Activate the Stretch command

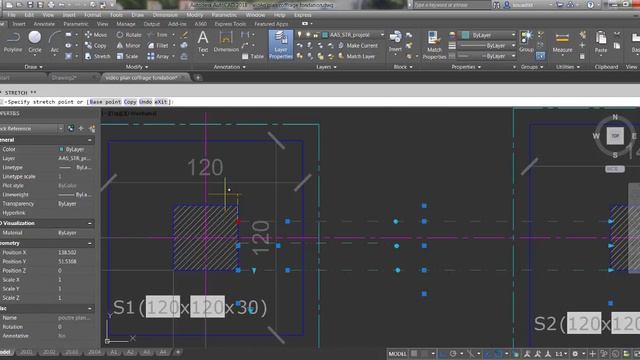[98, 56]
